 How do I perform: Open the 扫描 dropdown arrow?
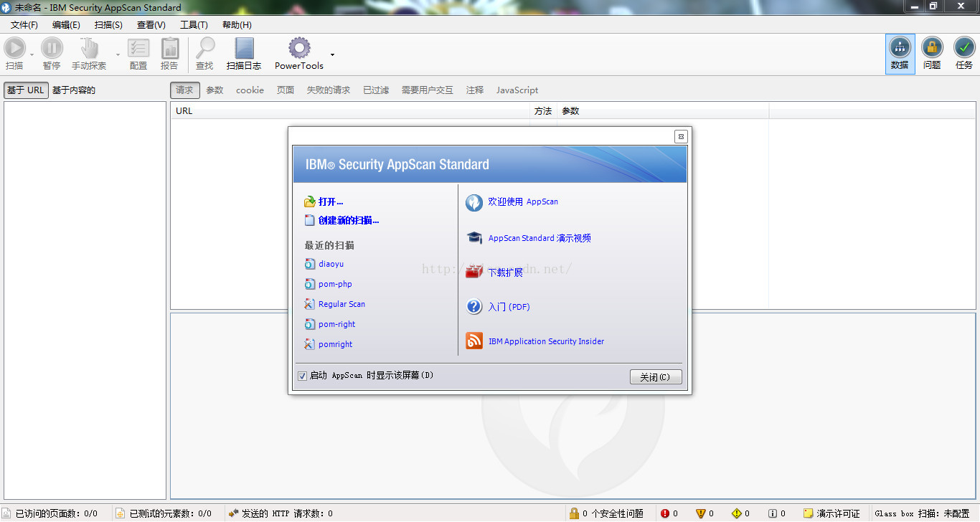[32, 54]
